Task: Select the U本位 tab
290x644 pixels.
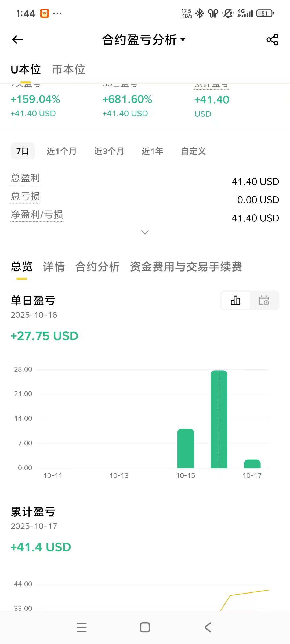Action: 26,69
